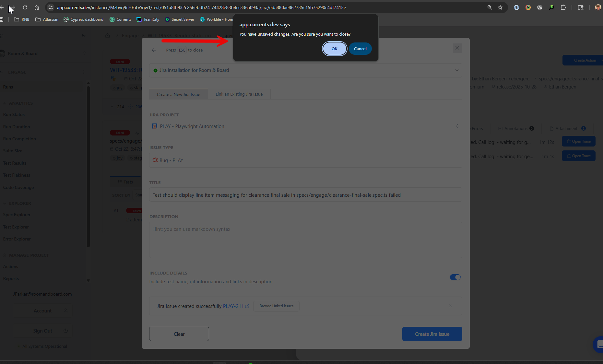Collapse the left sidebar with its toggle icon
The height and width of the screenshot is (364, 603).
point(84,35)
